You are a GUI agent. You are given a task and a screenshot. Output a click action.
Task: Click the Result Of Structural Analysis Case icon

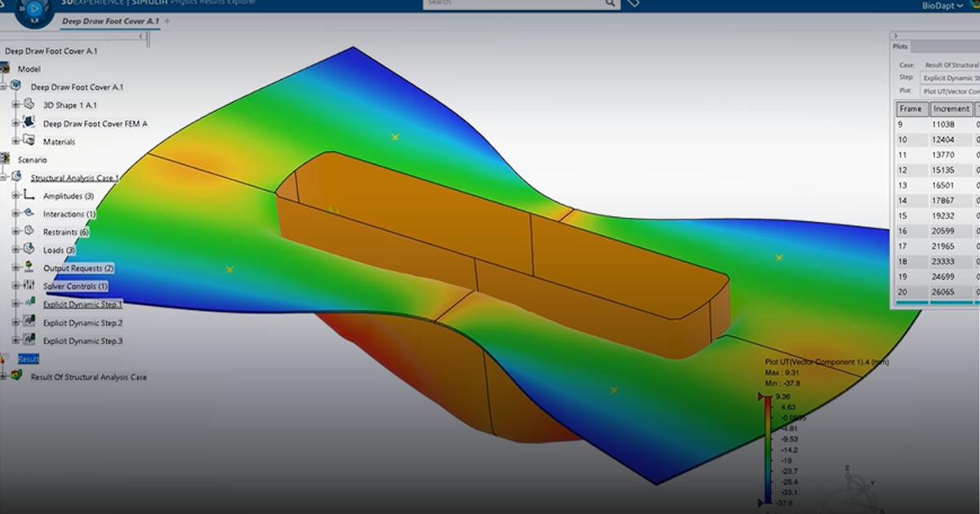(x=17, y=376)
